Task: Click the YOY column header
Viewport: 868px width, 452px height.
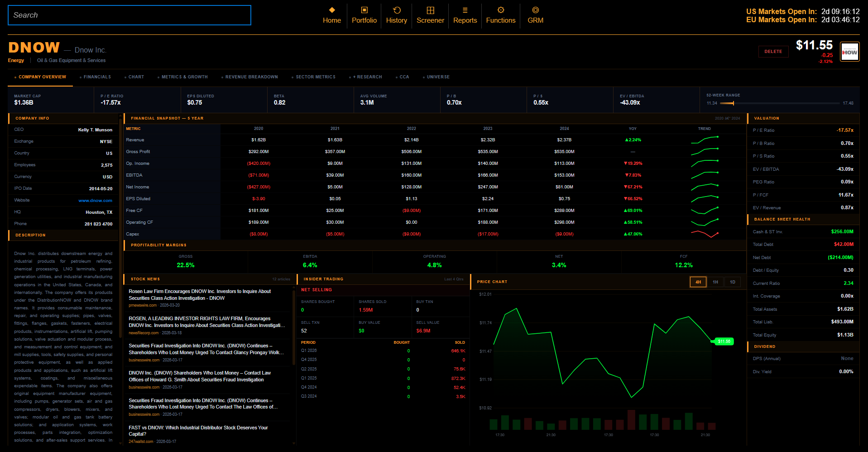Action: click(x=633, y=129)
